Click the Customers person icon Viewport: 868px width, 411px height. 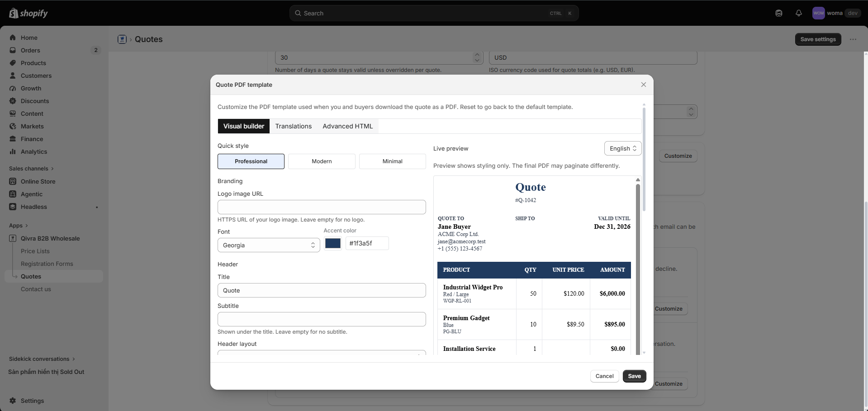13,76
